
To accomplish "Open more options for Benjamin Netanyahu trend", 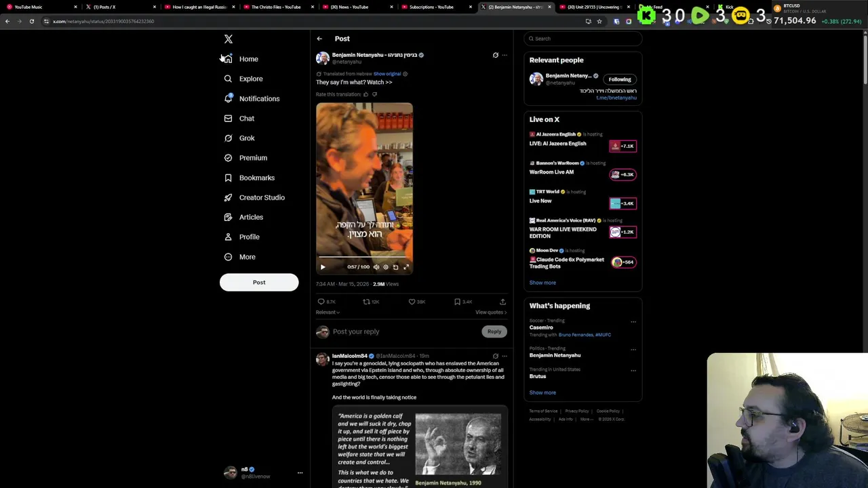I will coord(633,350).
